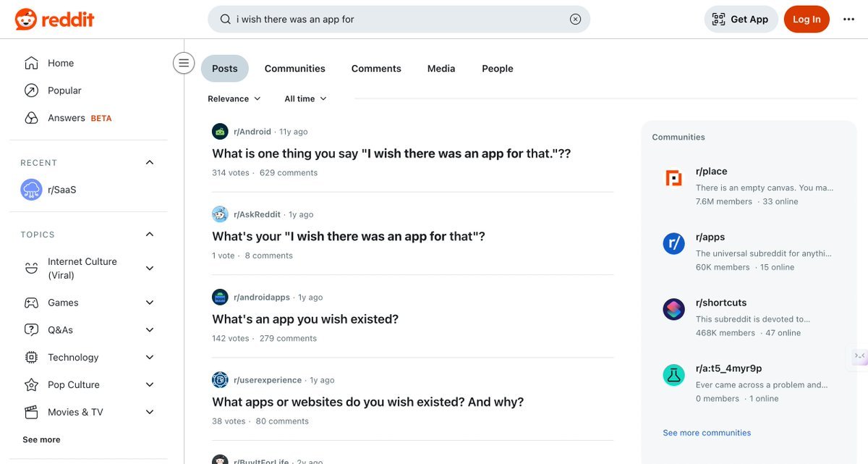Open the r/Android 'What is one thing you say' post

[x=391, y=153]
